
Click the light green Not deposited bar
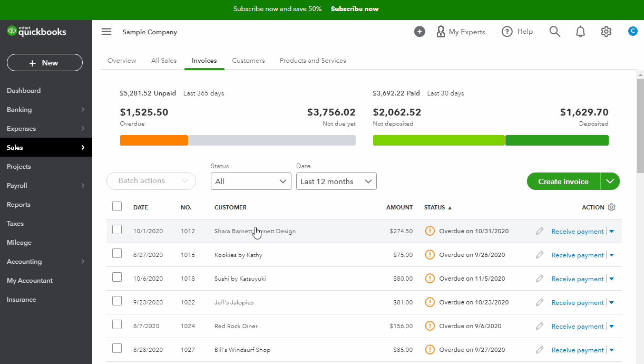[439, 140]
